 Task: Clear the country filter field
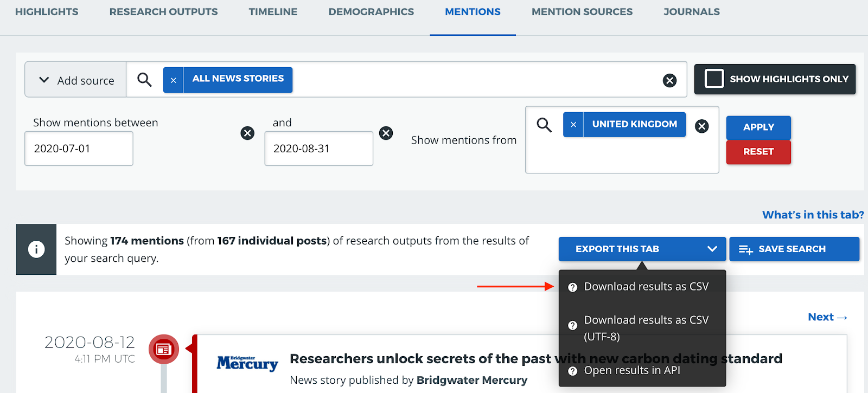pos(701,126)
